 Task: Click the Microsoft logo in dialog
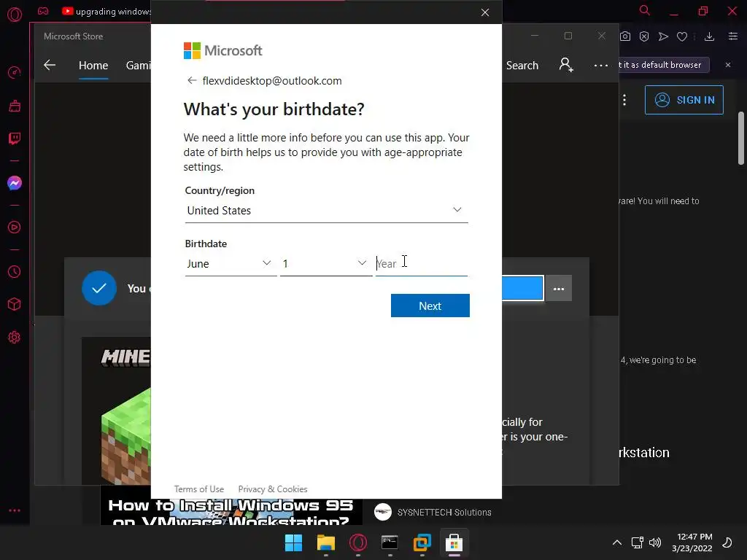tap(223, 50)
